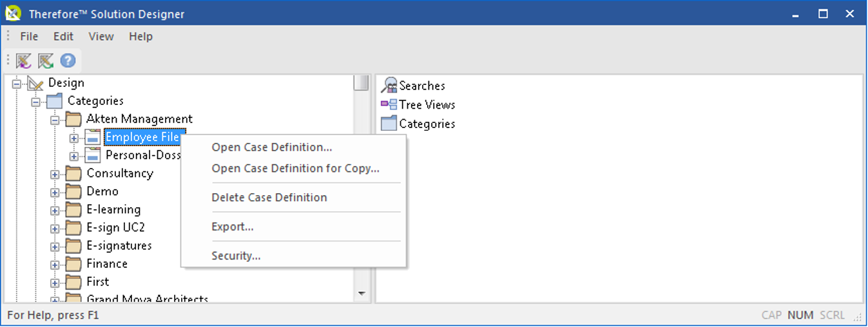This screenshot has height=327, width=868.
Task: Click the Categories folder icon in tree
Action: 55,101
